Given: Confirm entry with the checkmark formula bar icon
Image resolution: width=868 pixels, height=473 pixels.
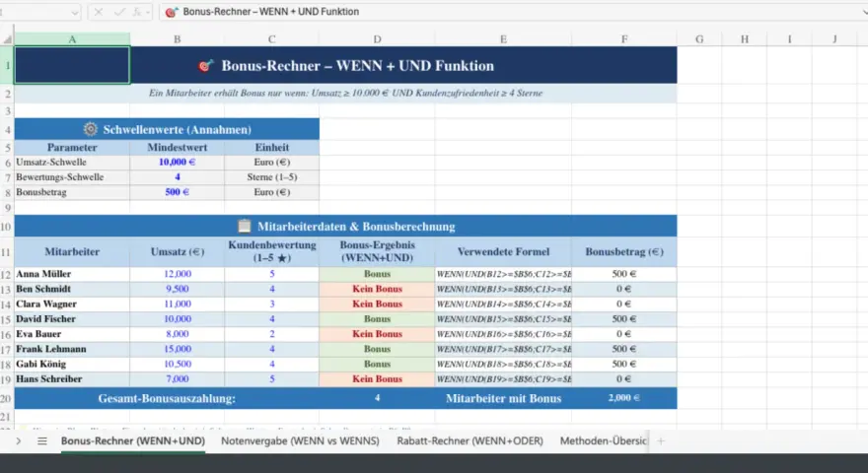Looking at the screenshot, I should [119, 12].
